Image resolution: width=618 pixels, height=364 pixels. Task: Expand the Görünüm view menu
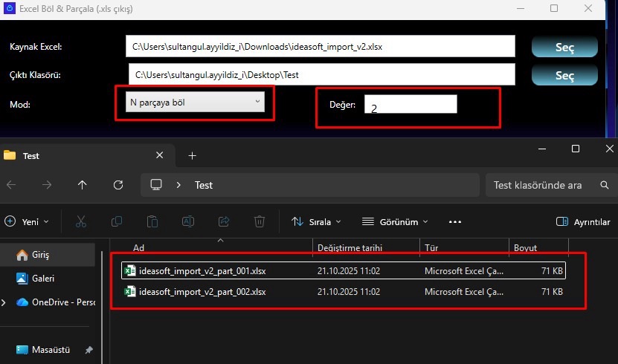pyautogui.click(x=395, y=221)
